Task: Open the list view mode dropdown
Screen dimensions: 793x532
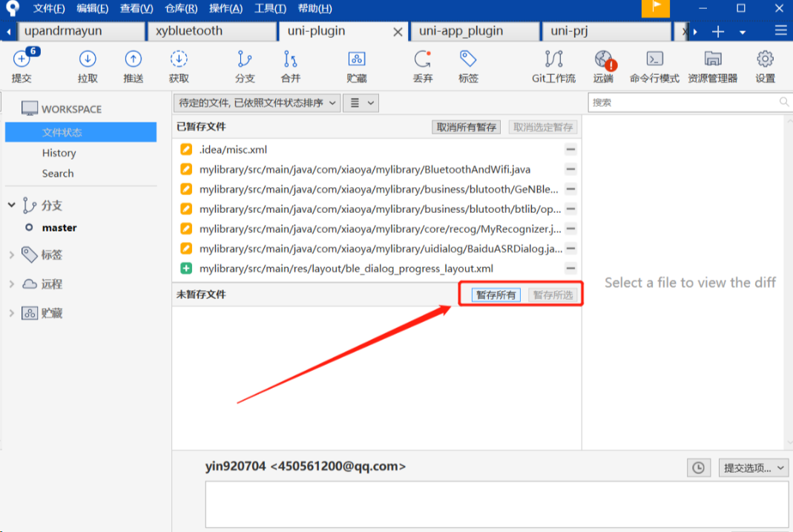Action: (361, 103)
